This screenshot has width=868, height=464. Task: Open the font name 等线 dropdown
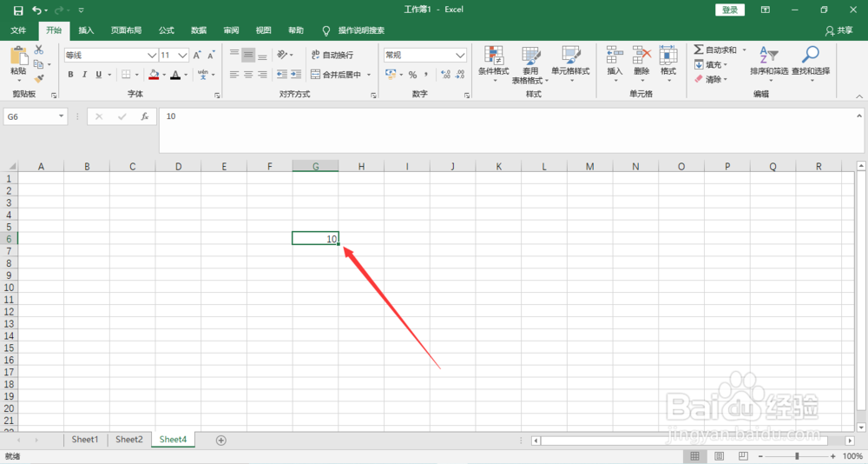pyautogui.click(x=152, y=55)
